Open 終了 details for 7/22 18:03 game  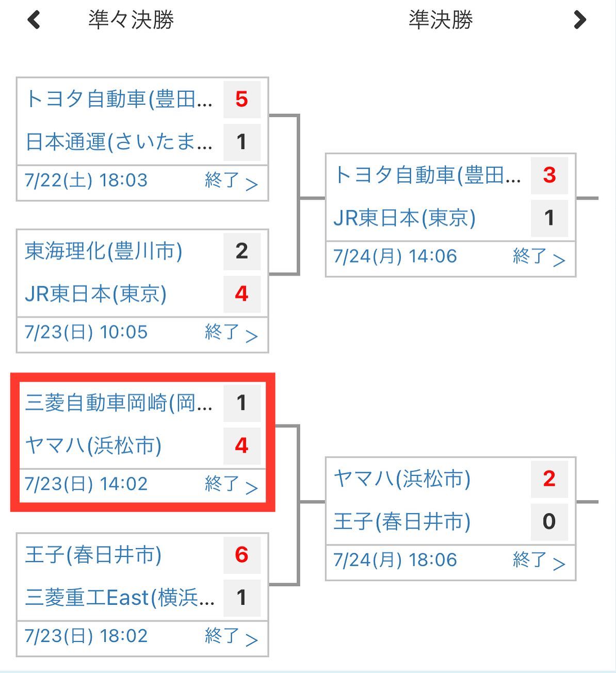point(231,181)
